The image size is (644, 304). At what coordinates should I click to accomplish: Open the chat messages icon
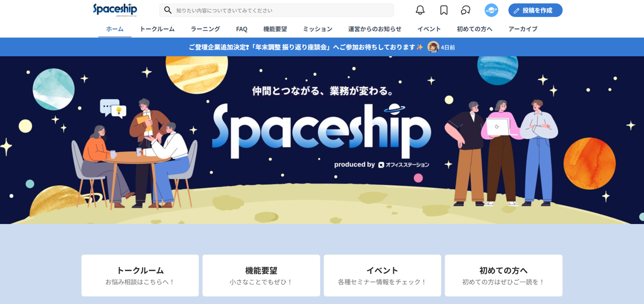pyautogui.click(x=466, y=10)
